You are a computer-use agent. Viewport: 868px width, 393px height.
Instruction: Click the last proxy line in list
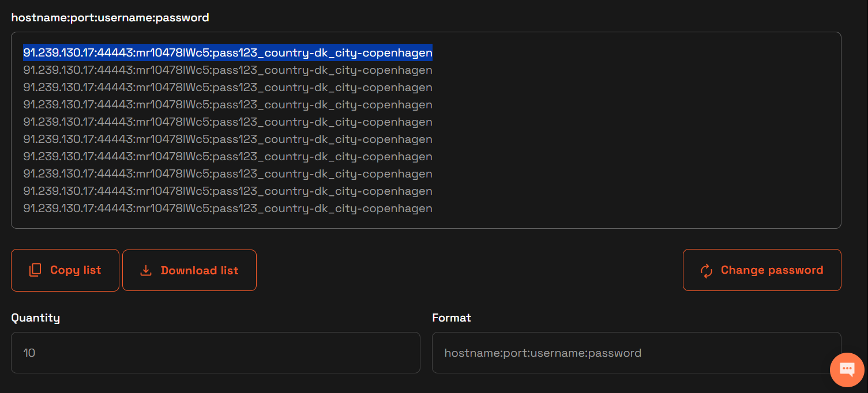click(228, 209)
